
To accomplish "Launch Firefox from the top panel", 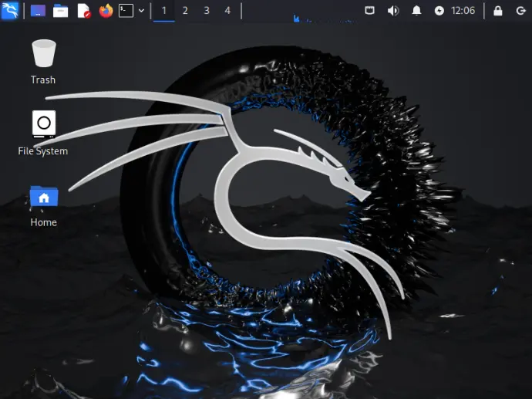I will (x=106, y=11).
